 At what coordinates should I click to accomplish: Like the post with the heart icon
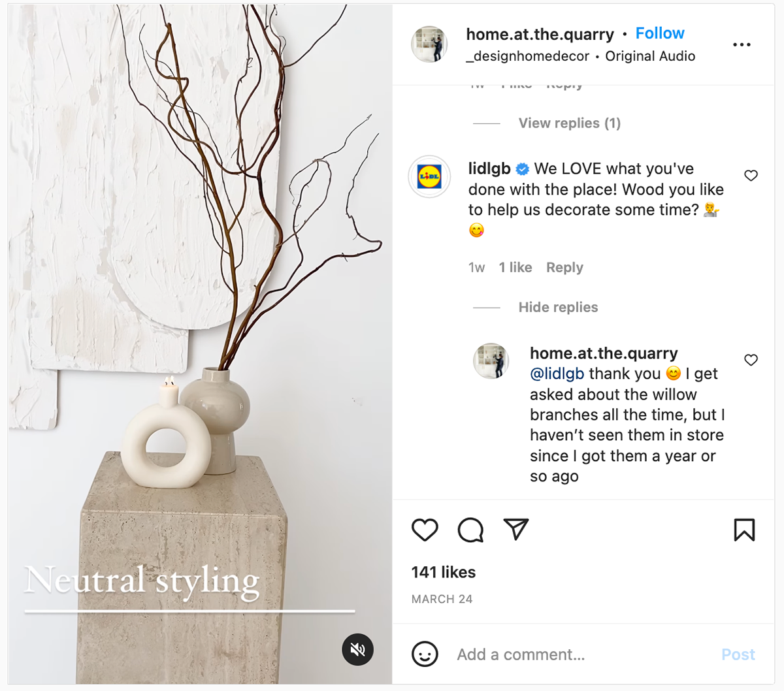click(425, 530)
